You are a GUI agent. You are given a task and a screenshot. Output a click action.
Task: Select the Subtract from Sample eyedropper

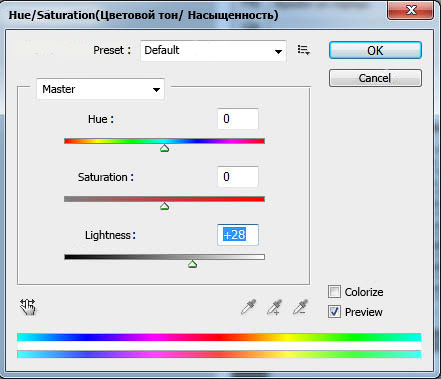[300, 307]
